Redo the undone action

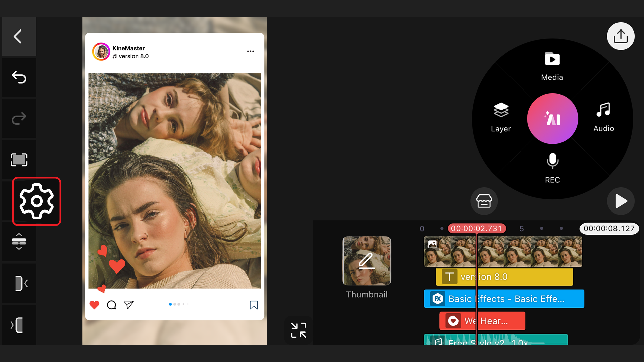[x=18, y=118]
